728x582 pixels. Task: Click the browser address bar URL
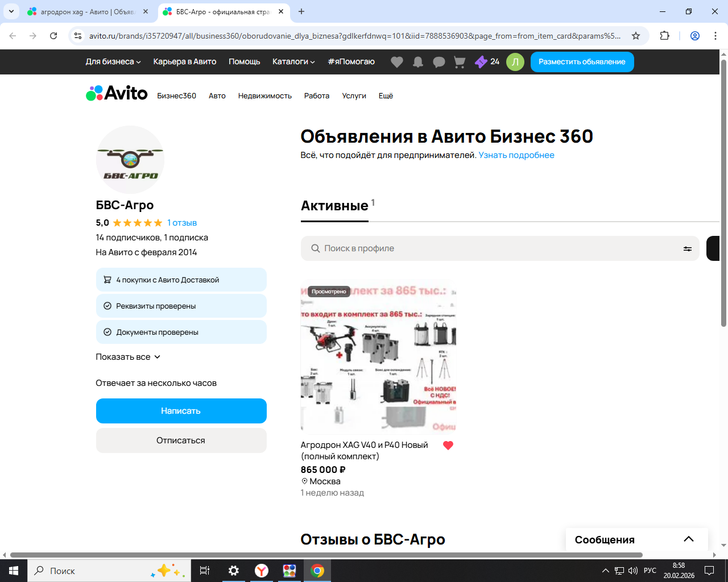coord(355,36)
